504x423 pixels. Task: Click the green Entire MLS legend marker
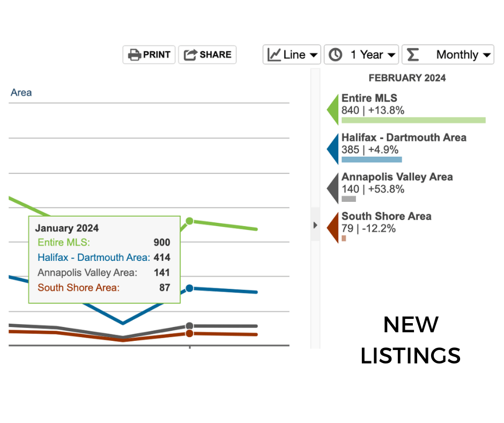333,110
